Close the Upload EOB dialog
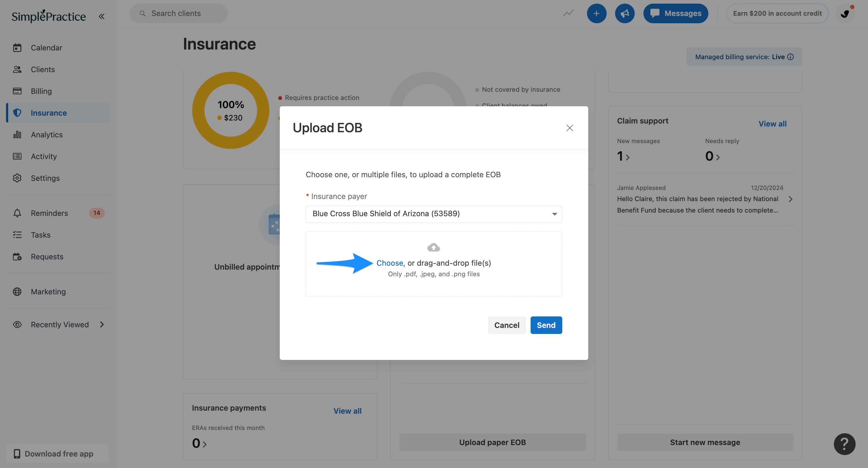The width and height of the screenshot is (868, 468). [x=570, y=128]
